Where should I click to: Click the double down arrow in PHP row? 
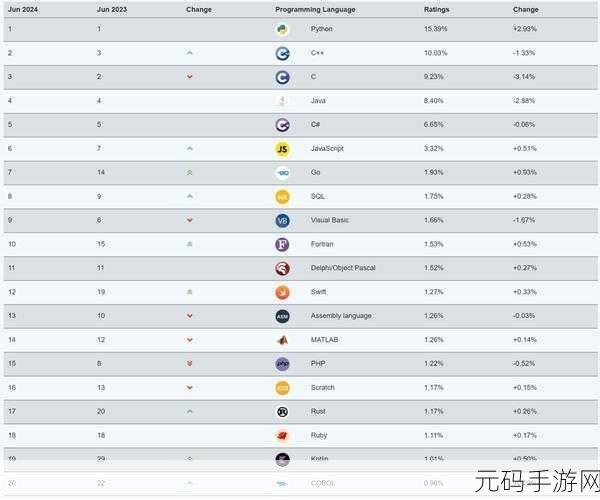tap(189, 363)
